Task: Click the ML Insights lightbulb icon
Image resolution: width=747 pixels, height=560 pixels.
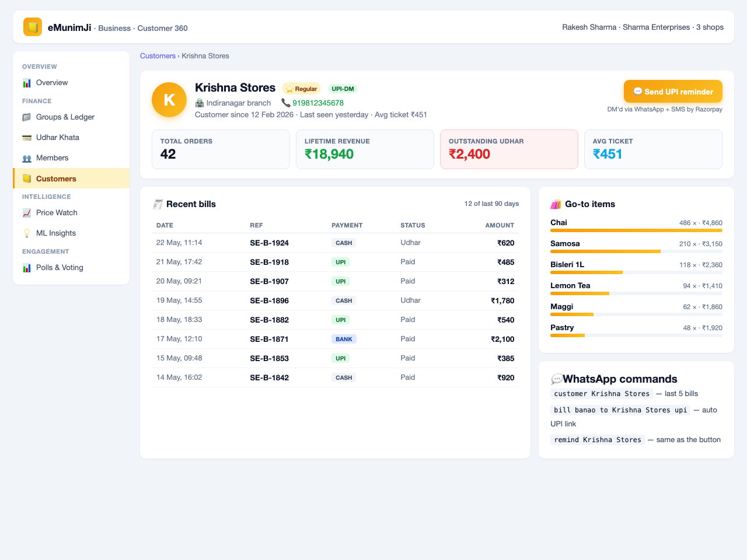Action: pos(27,233)
